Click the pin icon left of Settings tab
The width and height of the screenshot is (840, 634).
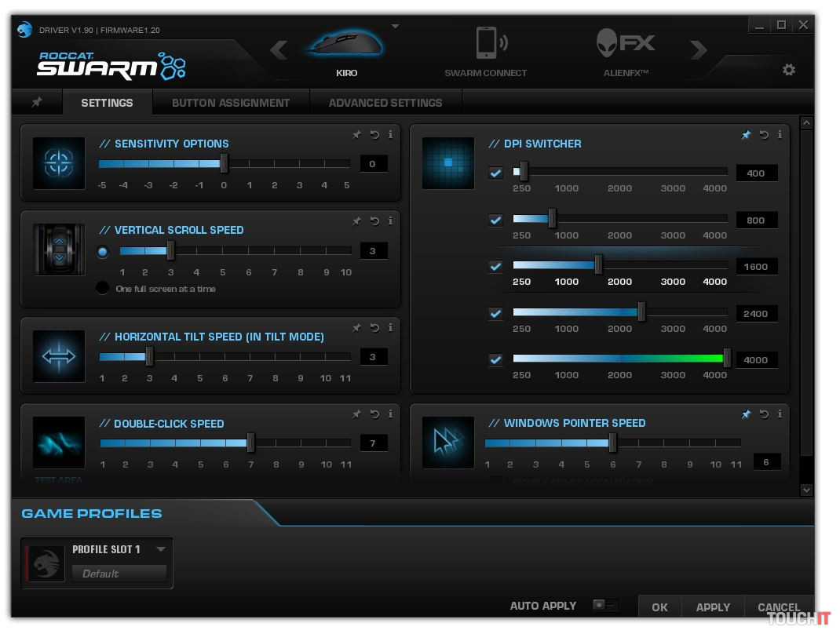point(37,103)
